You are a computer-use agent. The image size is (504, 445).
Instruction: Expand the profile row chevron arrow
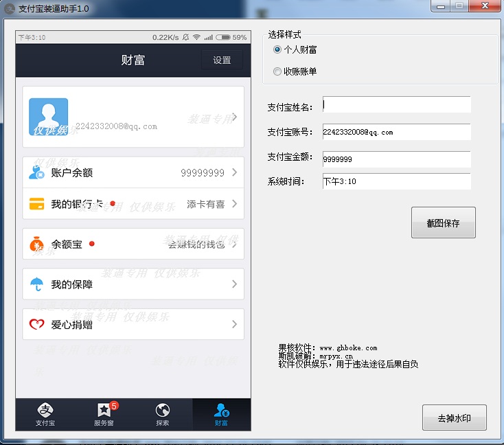tap(234, 117)
